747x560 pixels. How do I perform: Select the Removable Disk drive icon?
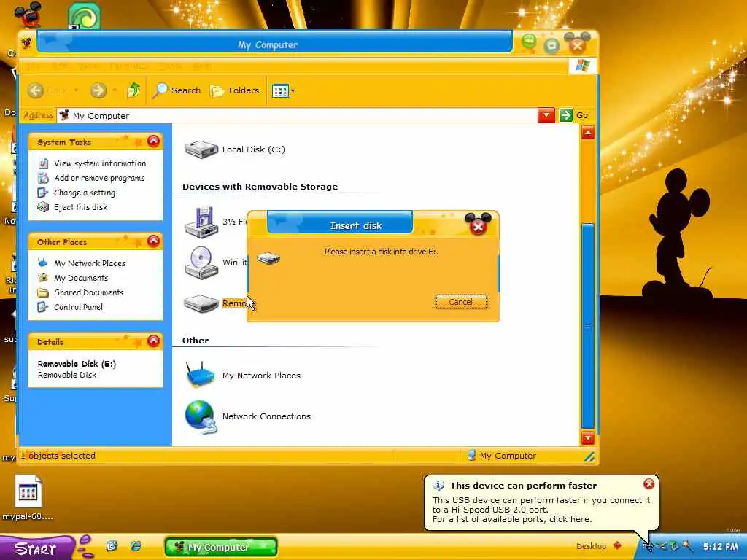[x=201, y=303]
